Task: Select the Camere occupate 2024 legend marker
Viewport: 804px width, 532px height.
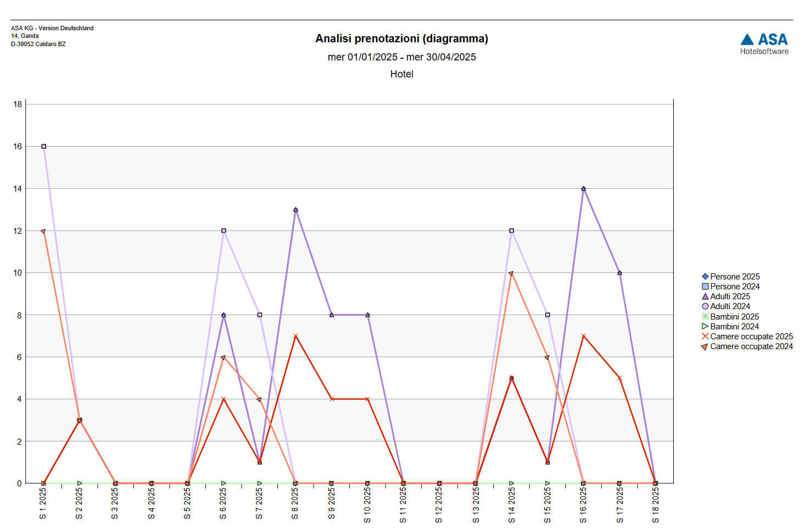Action: point(705,347)
